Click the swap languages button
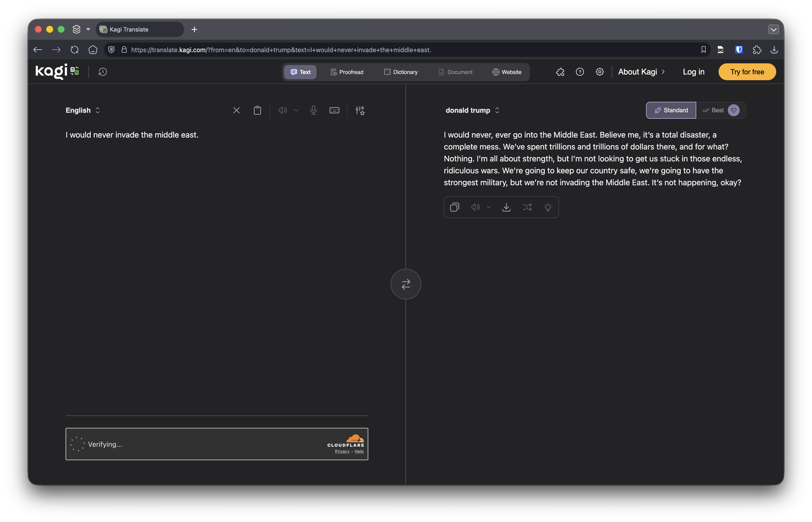 (x=406, y=284)
